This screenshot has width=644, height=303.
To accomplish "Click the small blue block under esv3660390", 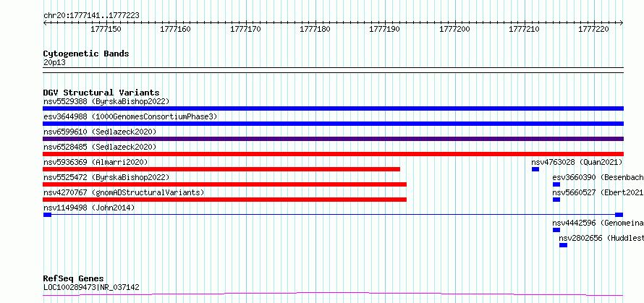I will point(556,184).
